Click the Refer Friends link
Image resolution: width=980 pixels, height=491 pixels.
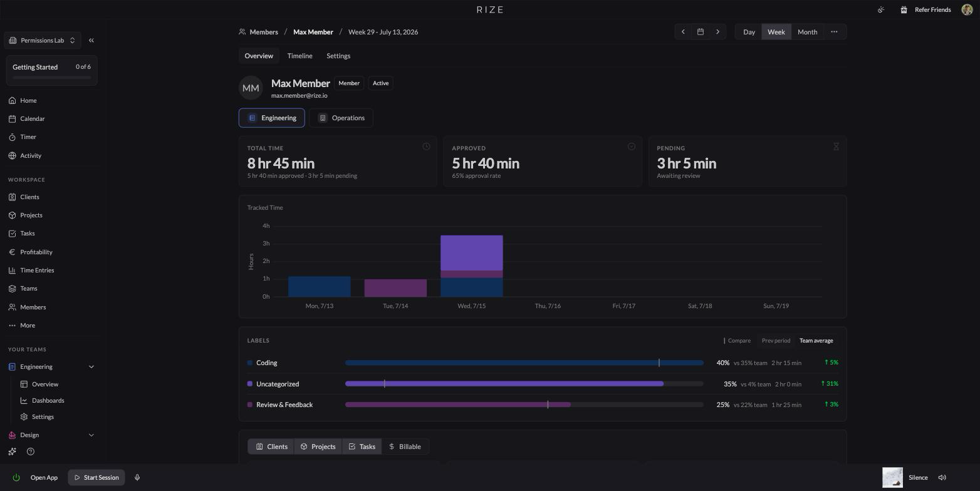click(932, 9)
